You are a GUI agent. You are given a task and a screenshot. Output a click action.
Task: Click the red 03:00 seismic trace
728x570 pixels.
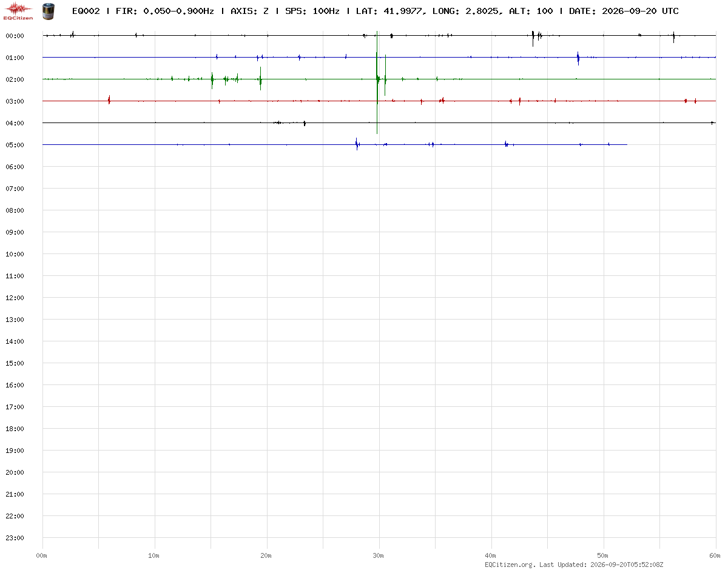(379, 101)
